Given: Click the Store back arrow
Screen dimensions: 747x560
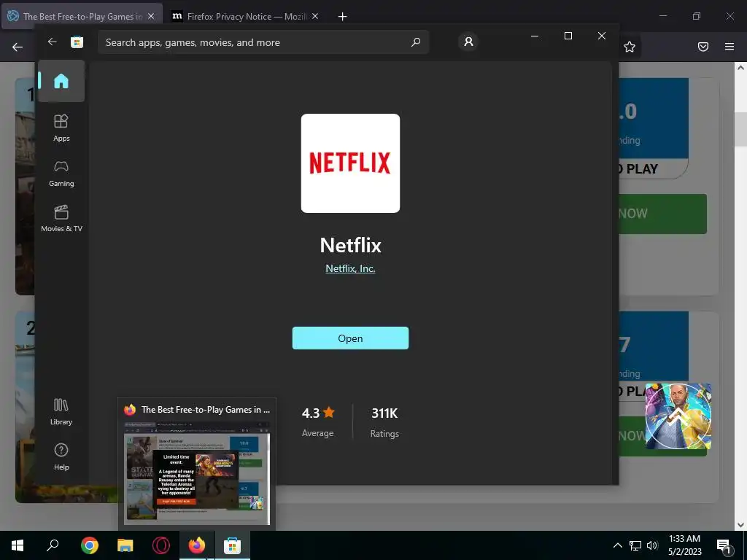Looking at the screenshot, I should (52, 42).
